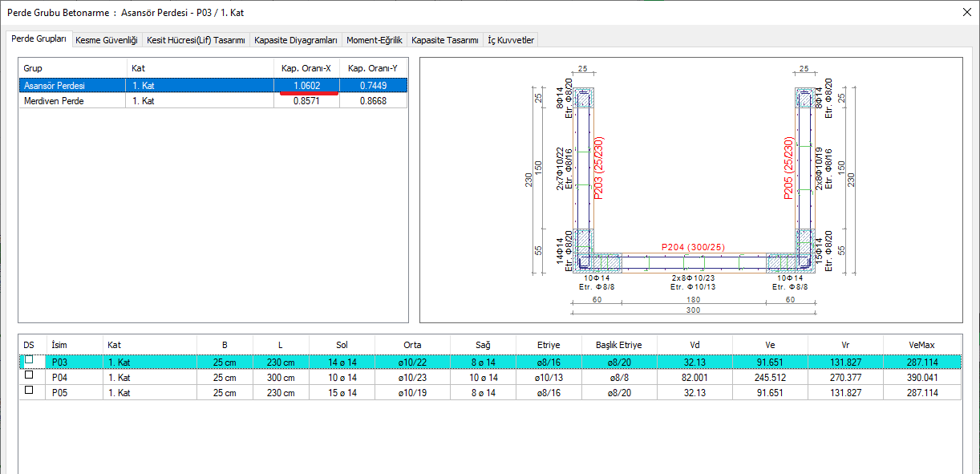This screenshot has height=474, width=980.
Task: Click the VeMax column header
Action: (x=922, y=344)
